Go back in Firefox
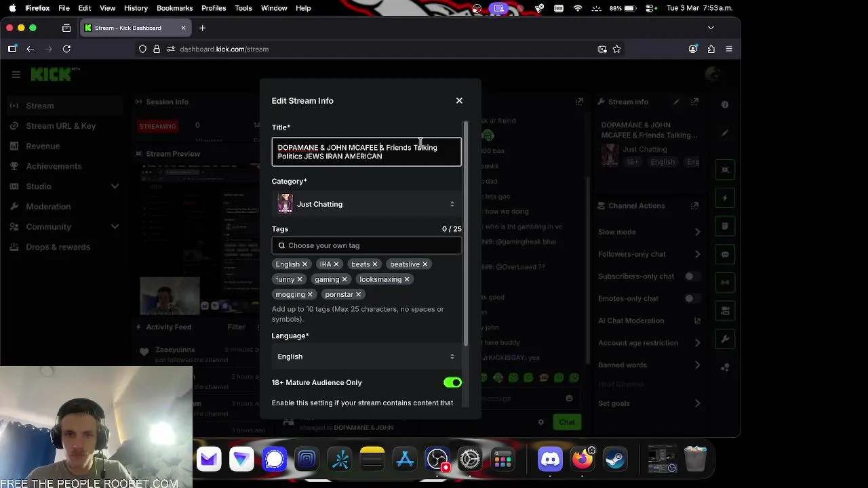Screen dimensions: 868x488 coord(30,49)
